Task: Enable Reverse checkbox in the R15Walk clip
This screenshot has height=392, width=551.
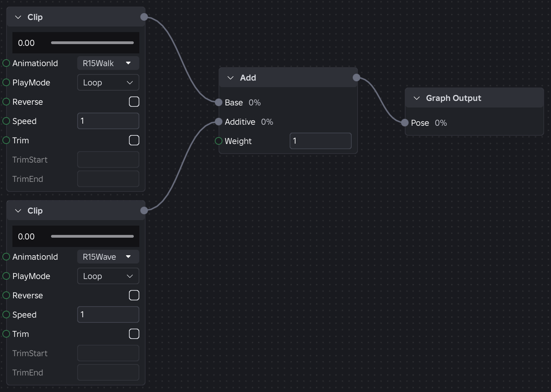Action: click(x=134, y=102)
